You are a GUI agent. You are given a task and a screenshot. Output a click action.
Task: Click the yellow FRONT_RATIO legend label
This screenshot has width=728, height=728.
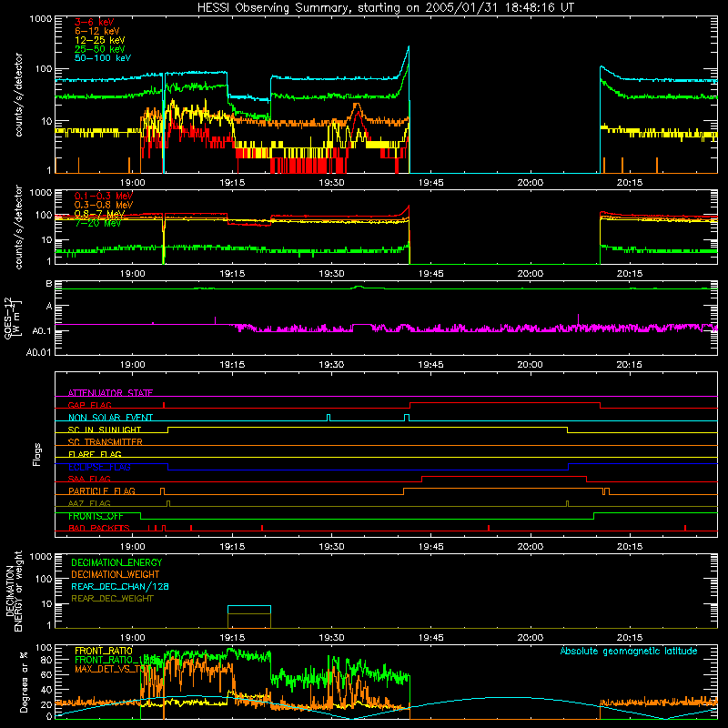click(104, 651)
